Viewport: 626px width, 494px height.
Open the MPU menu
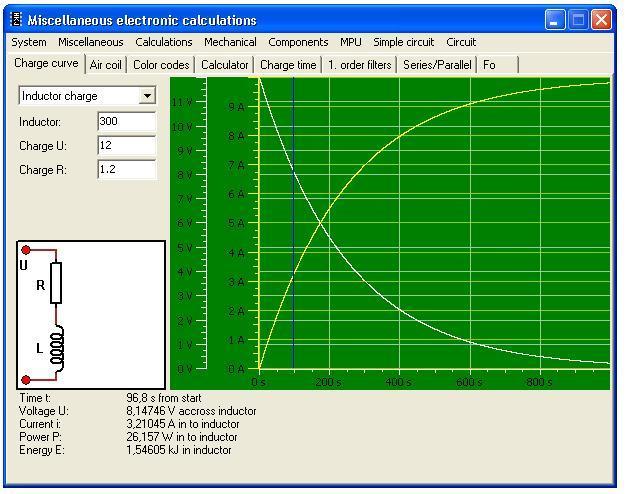[351, 42]
